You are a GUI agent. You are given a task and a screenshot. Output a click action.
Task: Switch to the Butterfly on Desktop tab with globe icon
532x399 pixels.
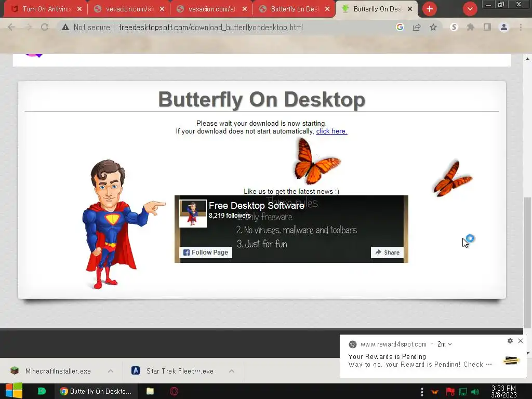[x=294, y=9]
